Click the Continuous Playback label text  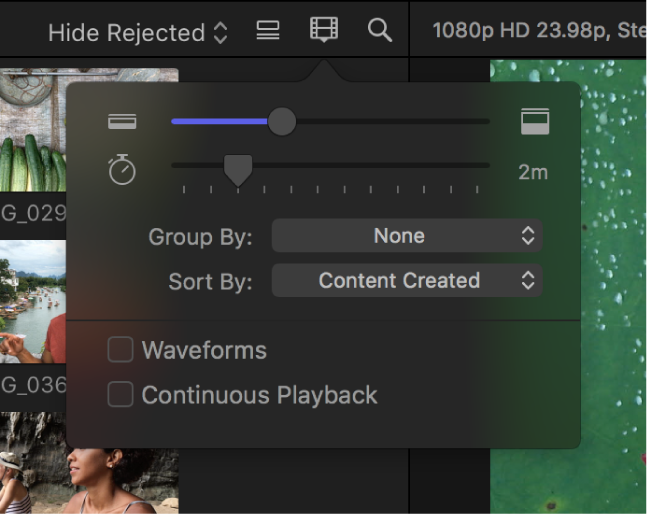[259, 395]
